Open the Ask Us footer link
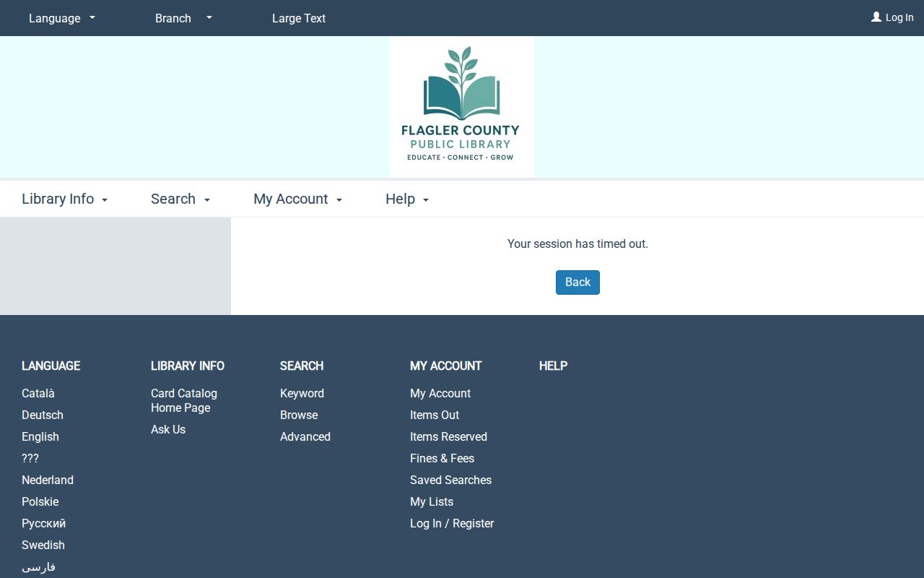Screen dimensions: 924x578 [168, 429]
